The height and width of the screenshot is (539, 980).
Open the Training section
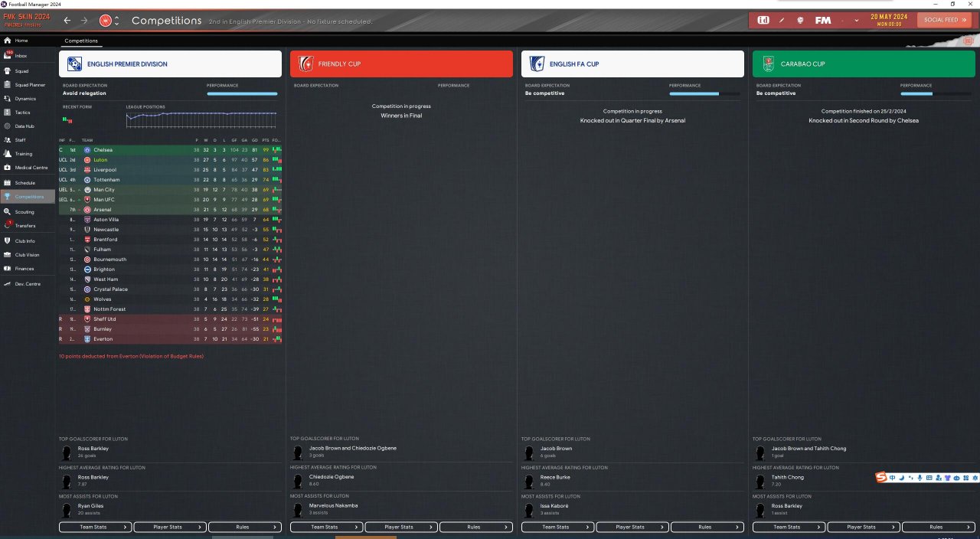click(x=28, y=154)
